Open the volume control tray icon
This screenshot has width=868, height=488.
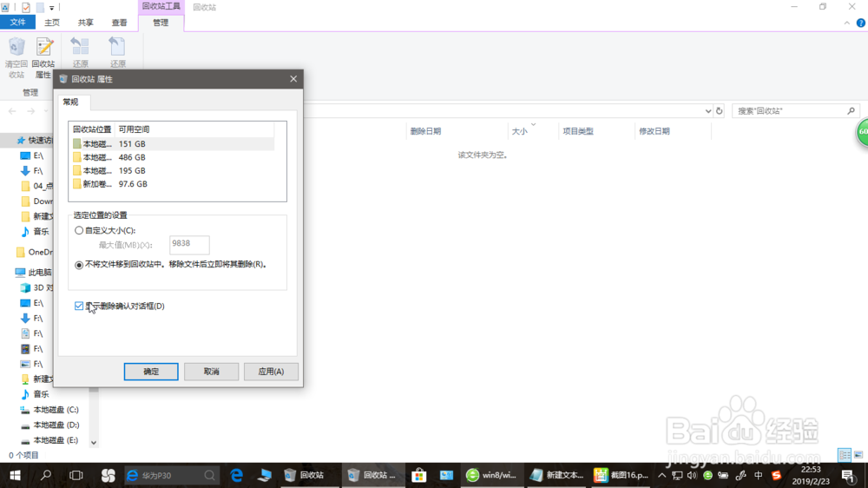692,475
